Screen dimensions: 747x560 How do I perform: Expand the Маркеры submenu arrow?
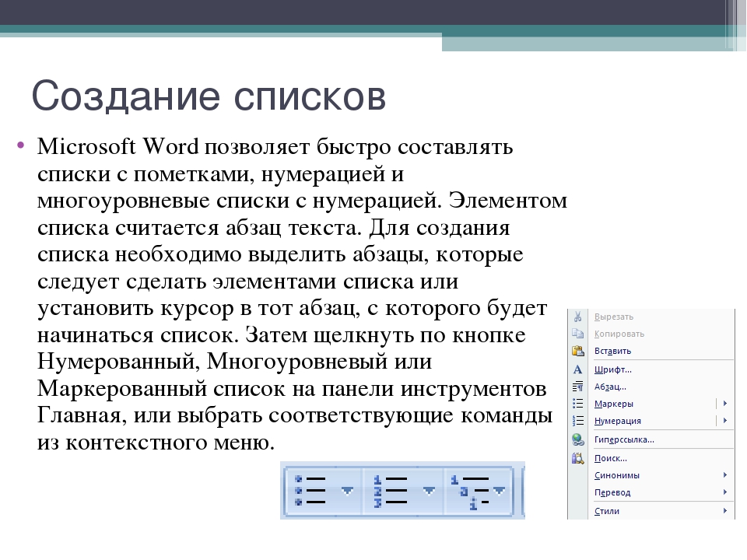click(725, 404)
